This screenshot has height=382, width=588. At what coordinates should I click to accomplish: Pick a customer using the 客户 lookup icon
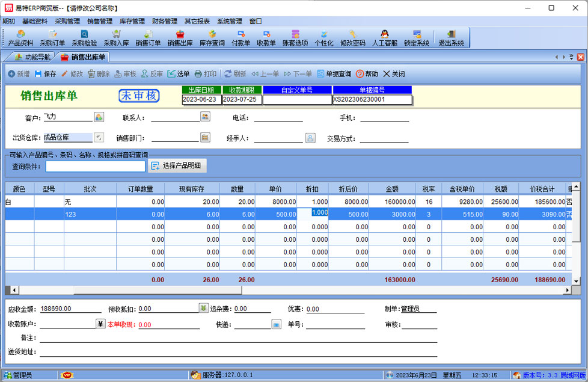tap(99, 117)
